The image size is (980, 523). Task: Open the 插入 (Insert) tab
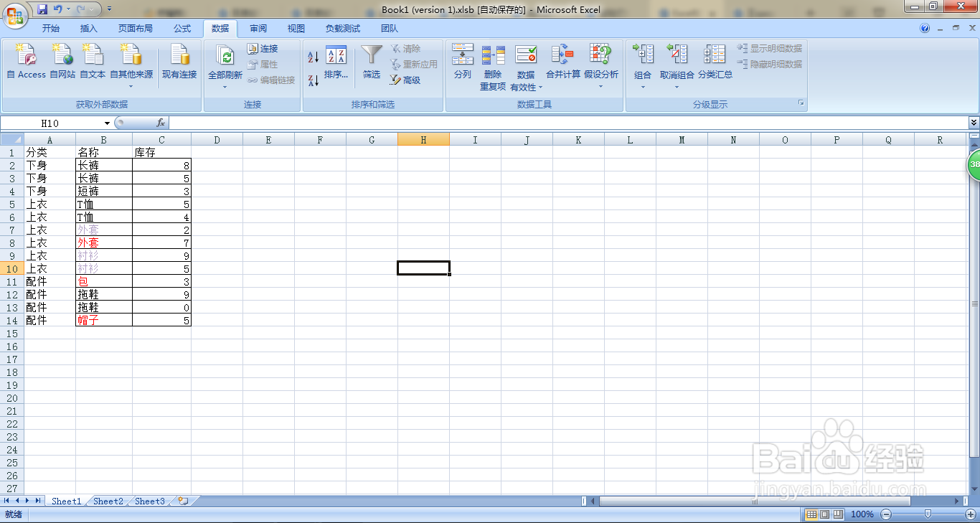click(89, 29)
